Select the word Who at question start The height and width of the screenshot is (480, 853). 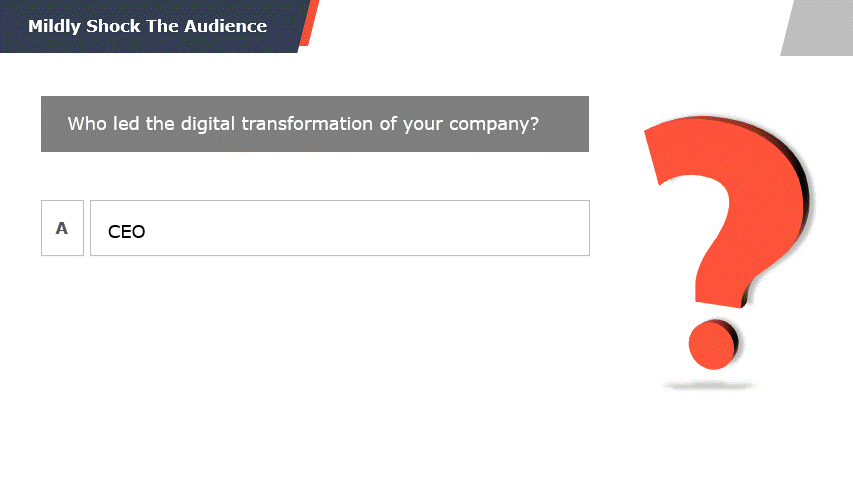point(87,124)
